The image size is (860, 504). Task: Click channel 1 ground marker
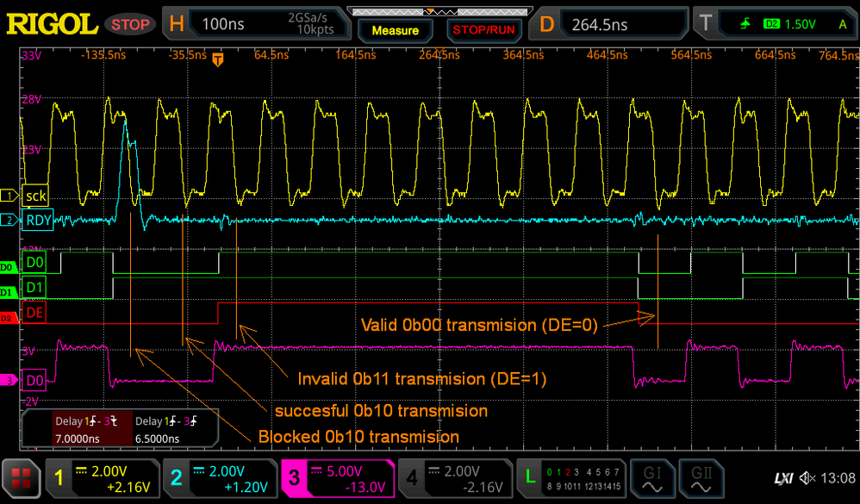[x=9, y=195]
